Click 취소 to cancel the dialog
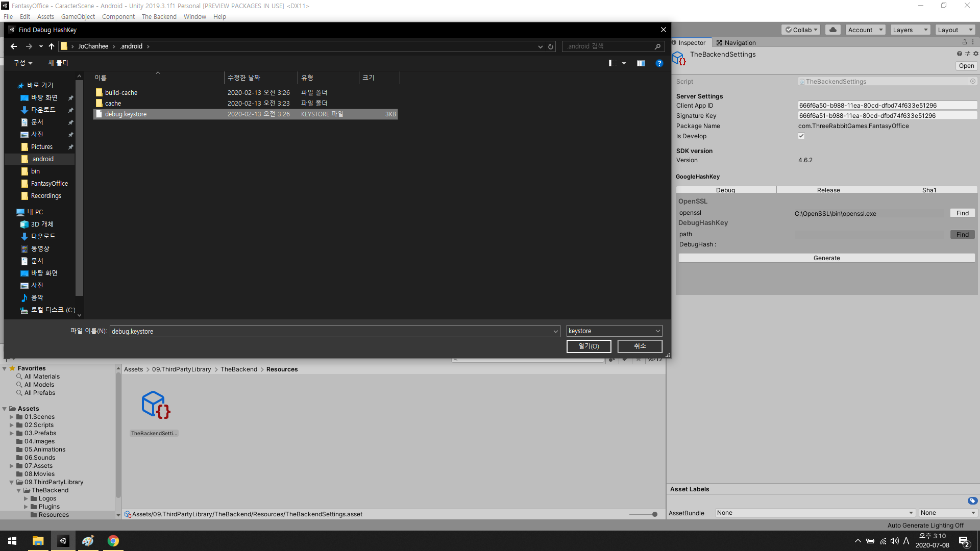980x551 pixels. [x=640, y=346]
